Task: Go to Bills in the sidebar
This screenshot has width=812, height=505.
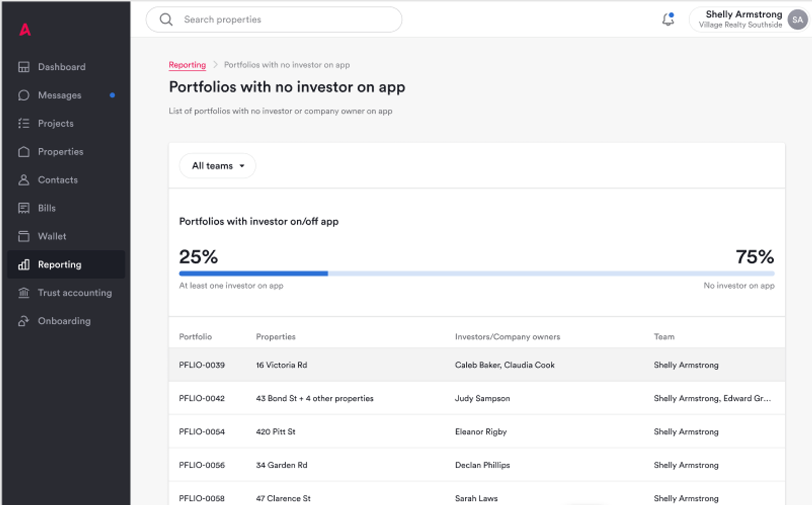Action: 47,208
